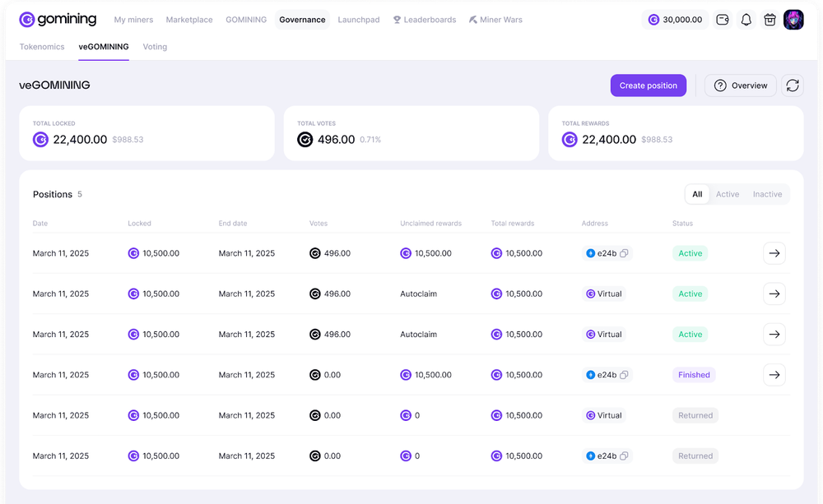
Task: Open the shopping basket icon
Action: 770,20
